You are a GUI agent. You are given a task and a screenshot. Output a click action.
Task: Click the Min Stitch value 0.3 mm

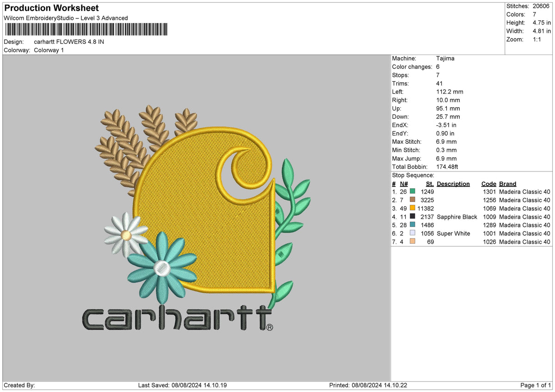[446, 150]
